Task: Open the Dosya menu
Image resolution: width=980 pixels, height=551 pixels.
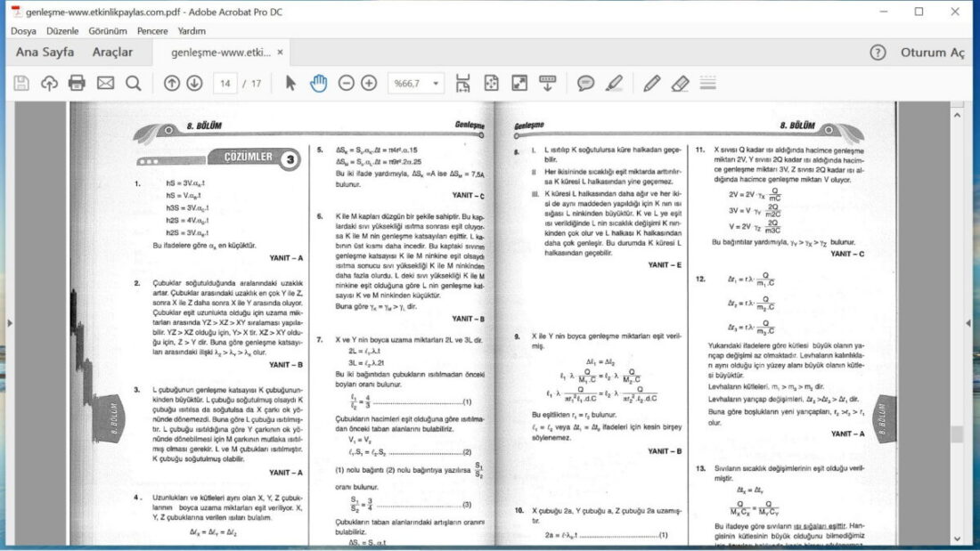Action: 23,30
